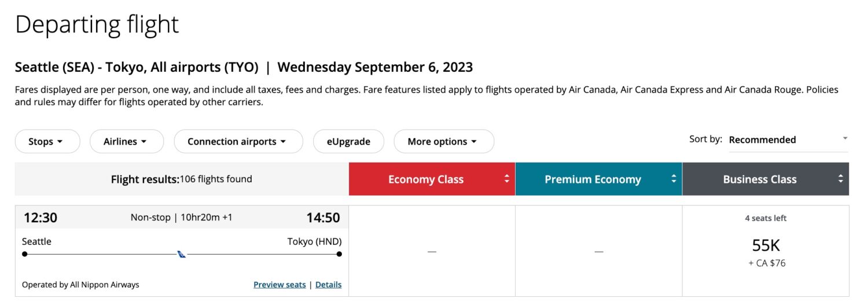This screenshot has width=868, height=302.
Task: Open the Sort by Recommended dropdown
Action: (788, 140)
